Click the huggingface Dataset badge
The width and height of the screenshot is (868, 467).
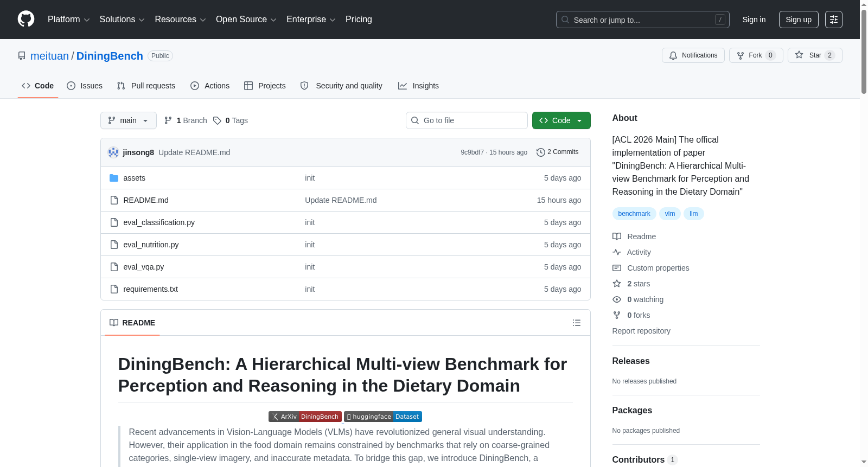click(383, 417)
